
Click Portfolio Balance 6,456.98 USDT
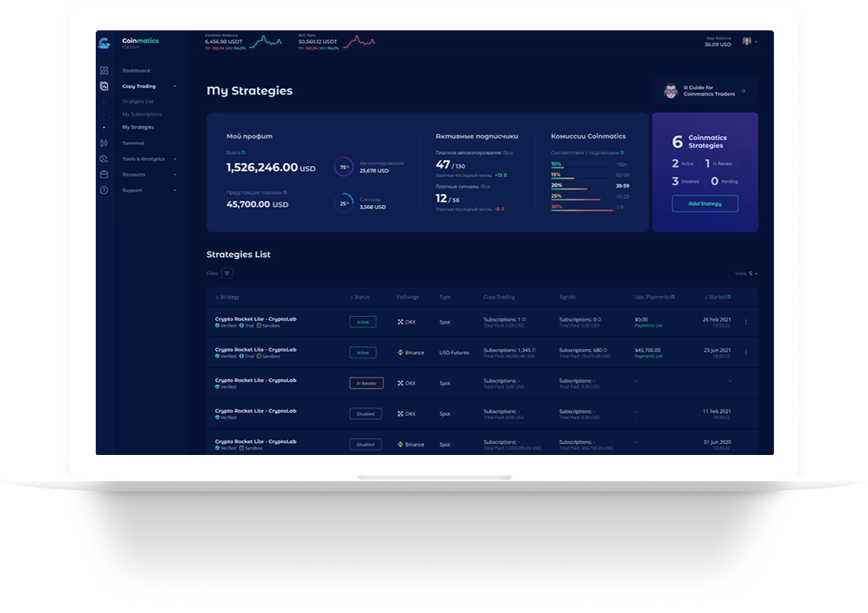(x=223, y=42)
